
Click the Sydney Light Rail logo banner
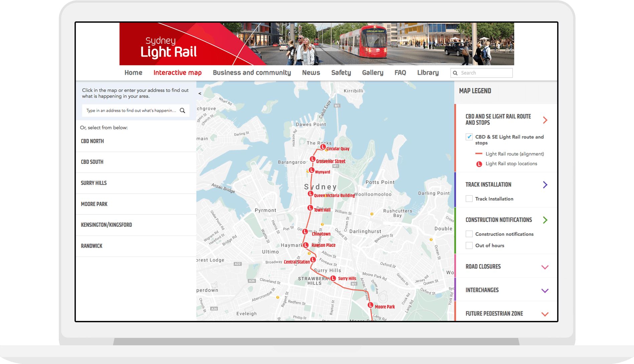(x=169, y=47)
